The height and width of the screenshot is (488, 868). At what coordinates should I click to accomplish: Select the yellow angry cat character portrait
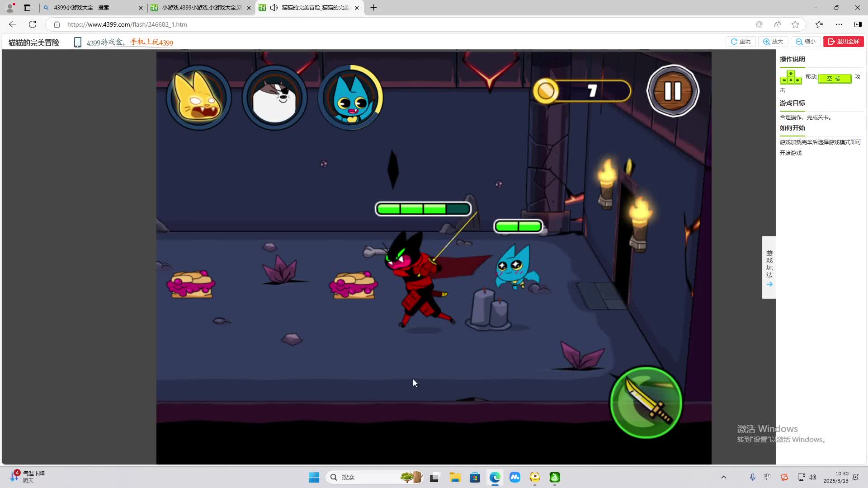199,98
